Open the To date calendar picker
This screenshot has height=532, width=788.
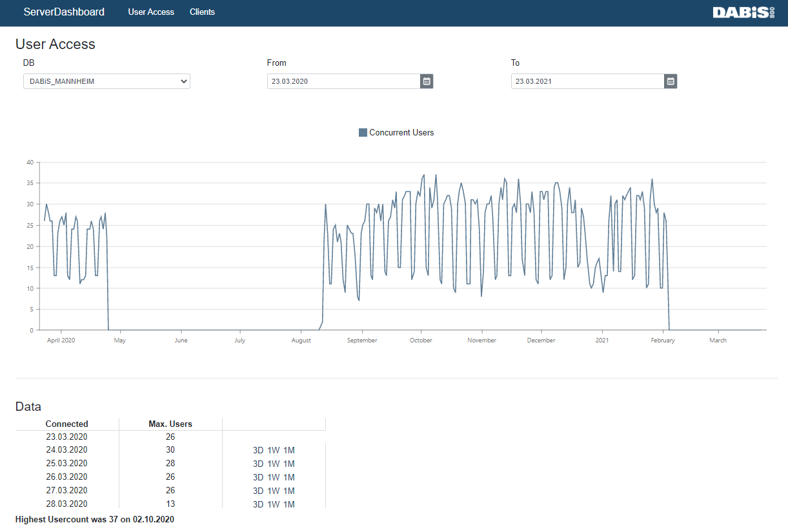[671, 81]
